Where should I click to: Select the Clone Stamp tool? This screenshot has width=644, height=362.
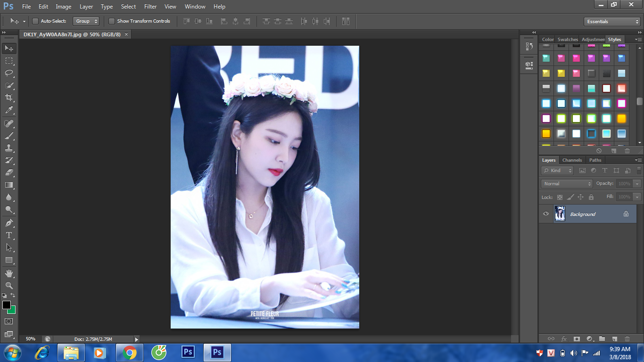click(9, 148)
